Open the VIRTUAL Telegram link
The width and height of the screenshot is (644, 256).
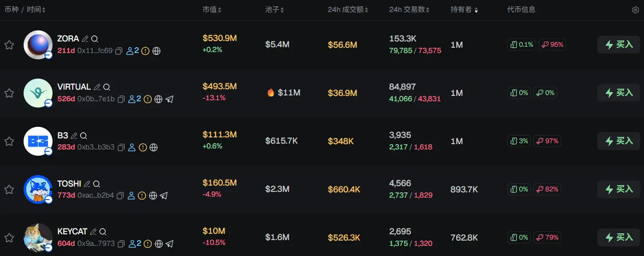pyautogui.click(x=170, y=99)
